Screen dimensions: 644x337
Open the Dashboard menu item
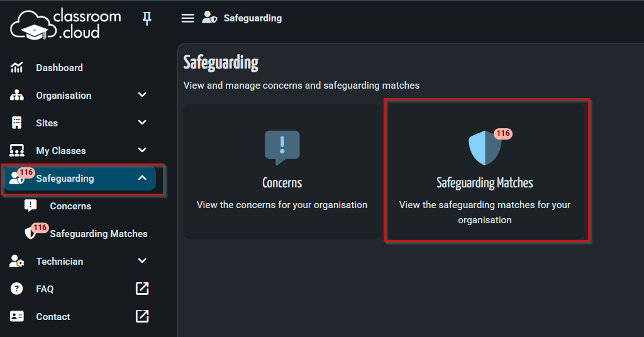[x=59, y=68]
